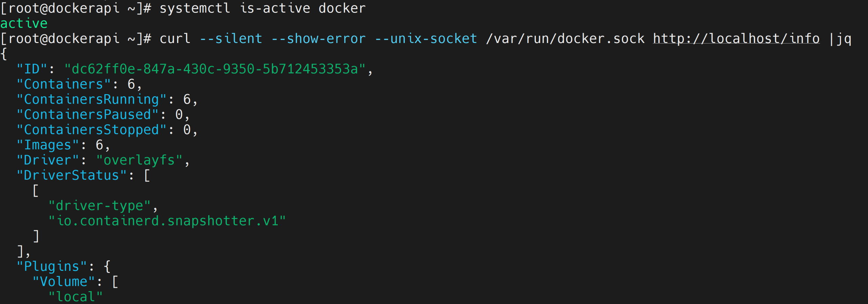
Task: Click the "Containers" key
Action: pos(63,84)
